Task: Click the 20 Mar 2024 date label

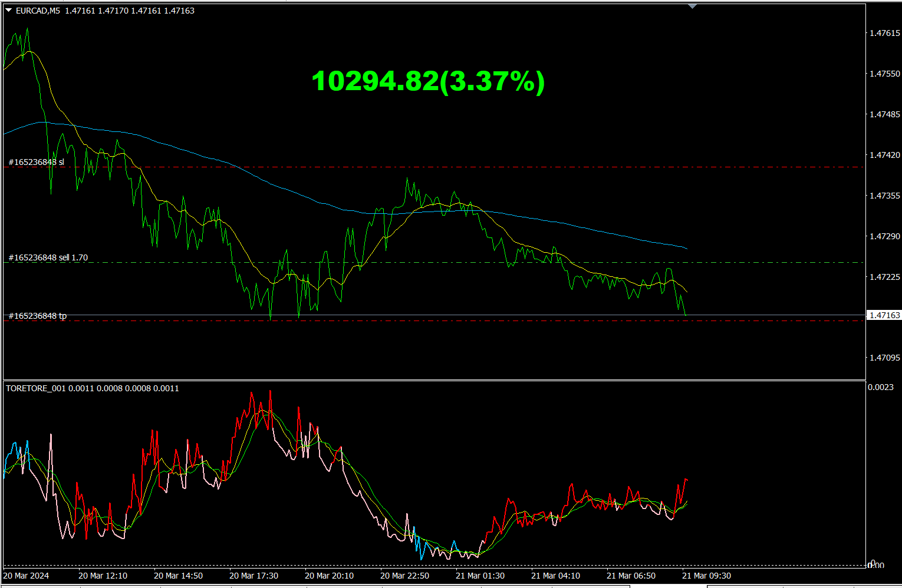Action: tap(27, 576)
